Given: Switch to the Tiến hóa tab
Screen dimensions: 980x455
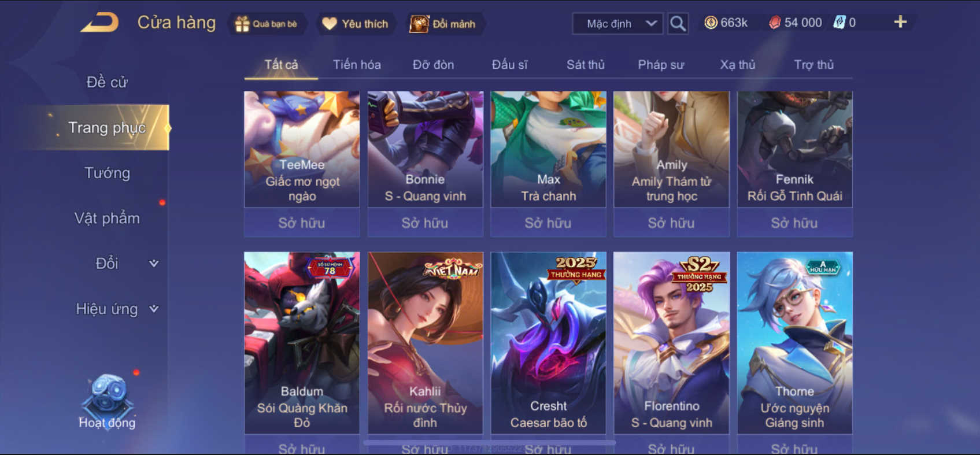Looking at the screenshot, I should (x=357, y=65).
